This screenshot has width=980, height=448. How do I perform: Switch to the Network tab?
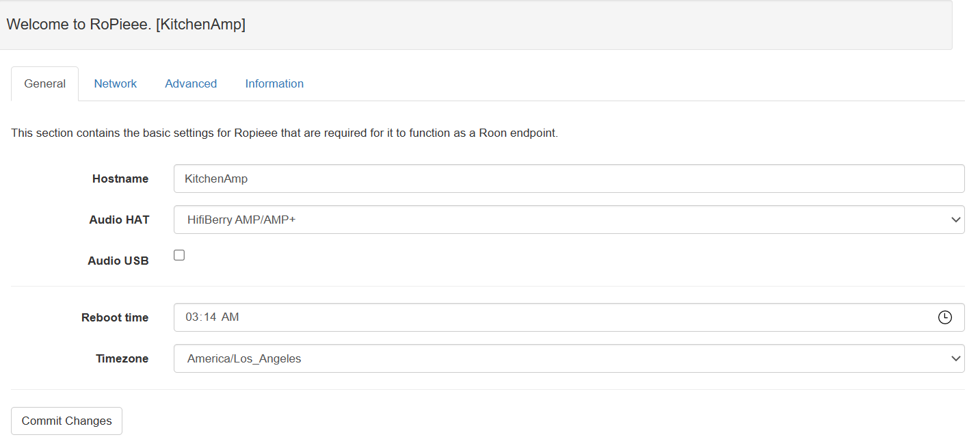coord(115,83)
